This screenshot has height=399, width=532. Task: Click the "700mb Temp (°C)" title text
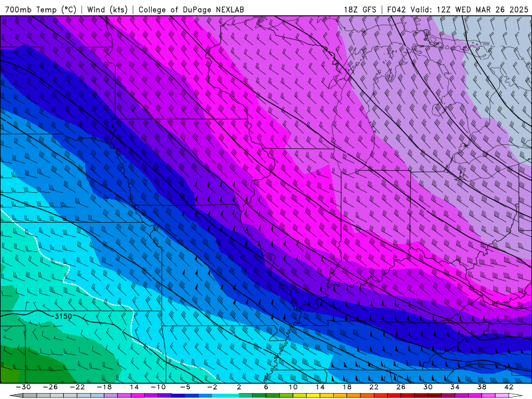tap(41, 10)
